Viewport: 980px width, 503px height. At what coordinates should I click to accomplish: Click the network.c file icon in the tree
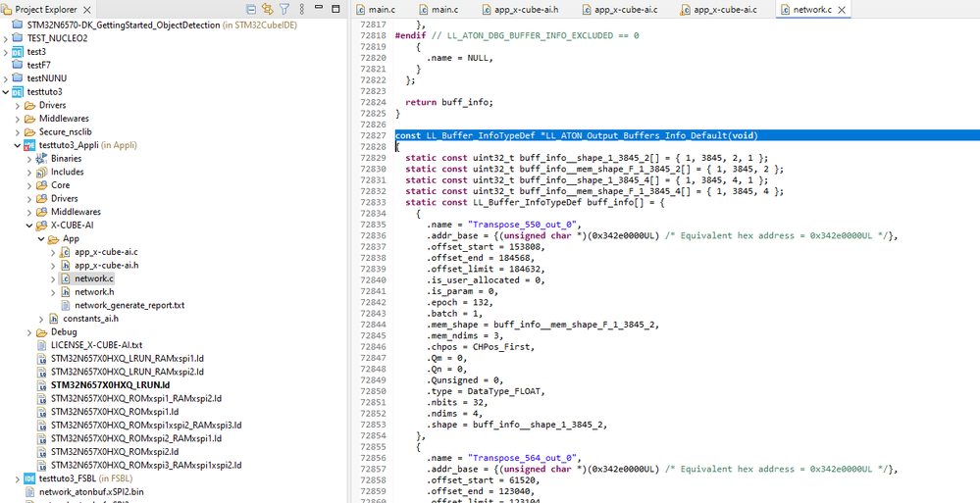(65, 278)
